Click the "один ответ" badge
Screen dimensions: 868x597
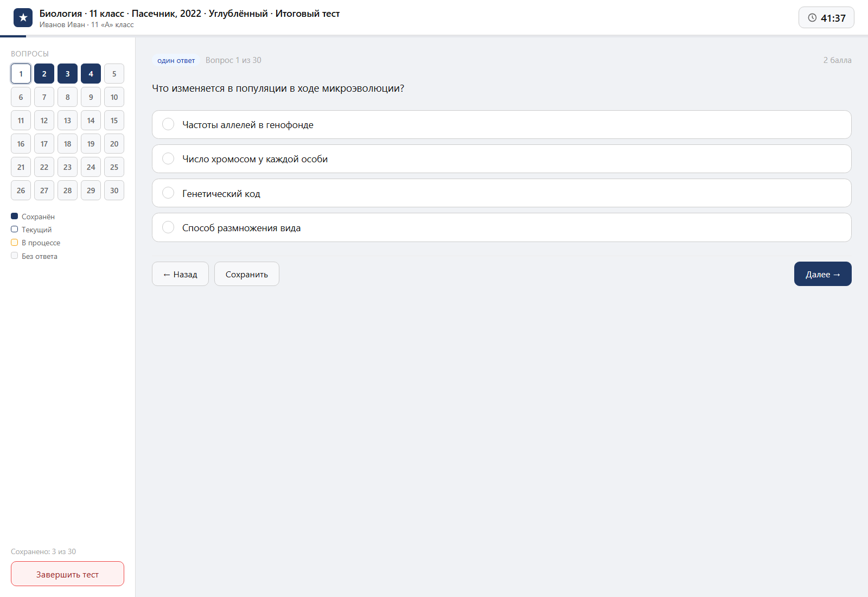(x=176, y=60)
